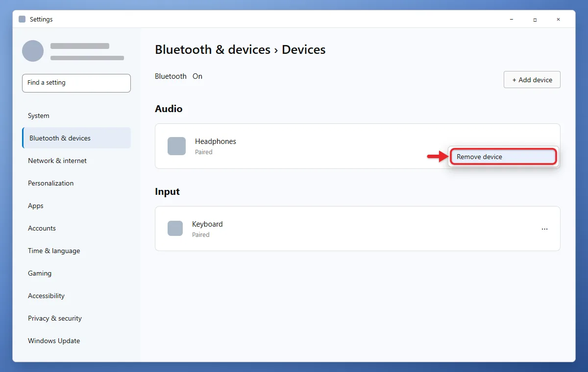Minimize the Settings window
Image resolution: width=588 pixels, height=372 pixels.
coord(512,19)
